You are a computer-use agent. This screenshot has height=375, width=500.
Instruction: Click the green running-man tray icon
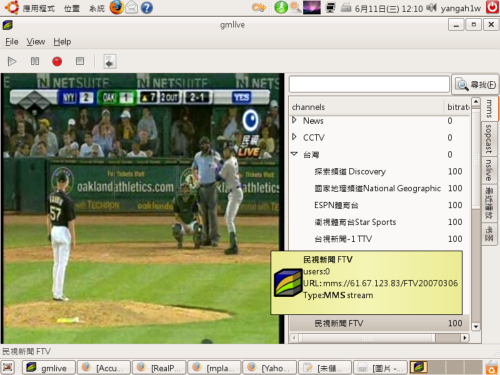point(281,7)
